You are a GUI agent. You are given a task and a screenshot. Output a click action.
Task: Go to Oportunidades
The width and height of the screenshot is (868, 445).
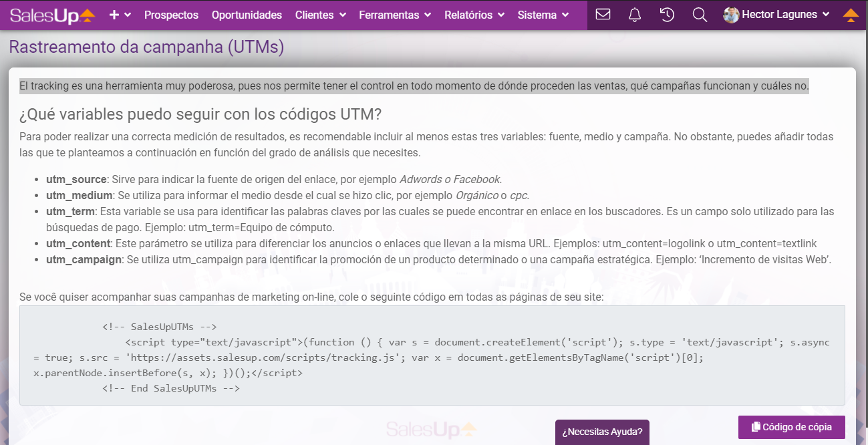pos(247,15)
